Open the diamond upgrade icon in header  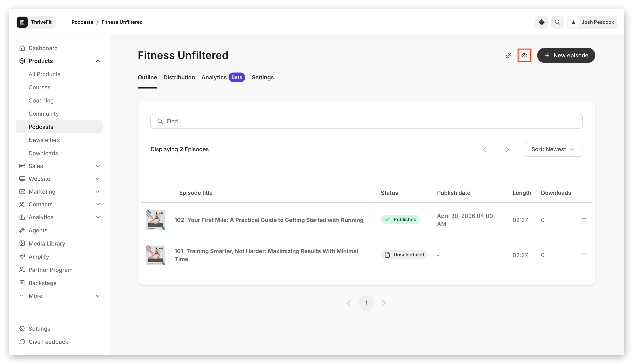[541, 22]
